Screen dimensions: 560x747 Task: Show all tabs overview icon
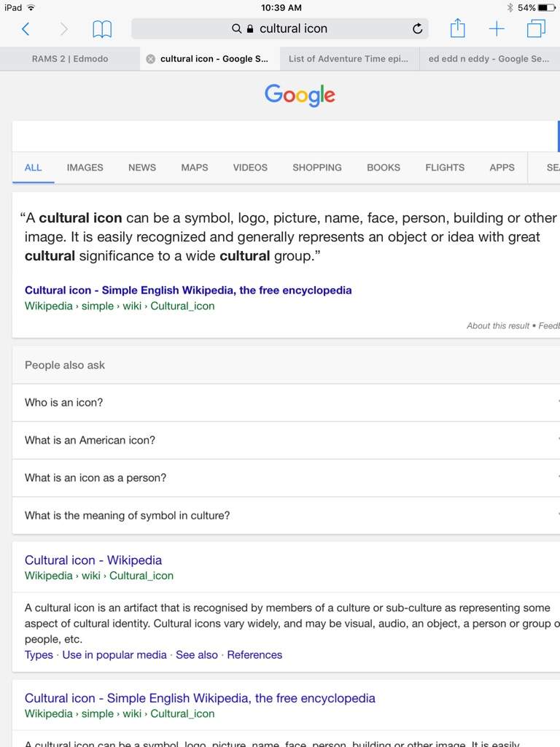point(536,29)
